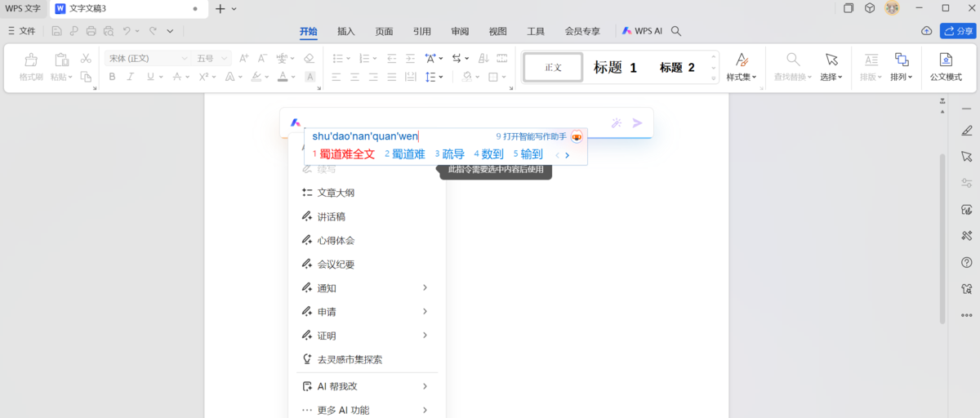Viewport: 980px width, 418px height.
Task: Click the help question mark in right sidebar
Action: [x=967, y=262]
